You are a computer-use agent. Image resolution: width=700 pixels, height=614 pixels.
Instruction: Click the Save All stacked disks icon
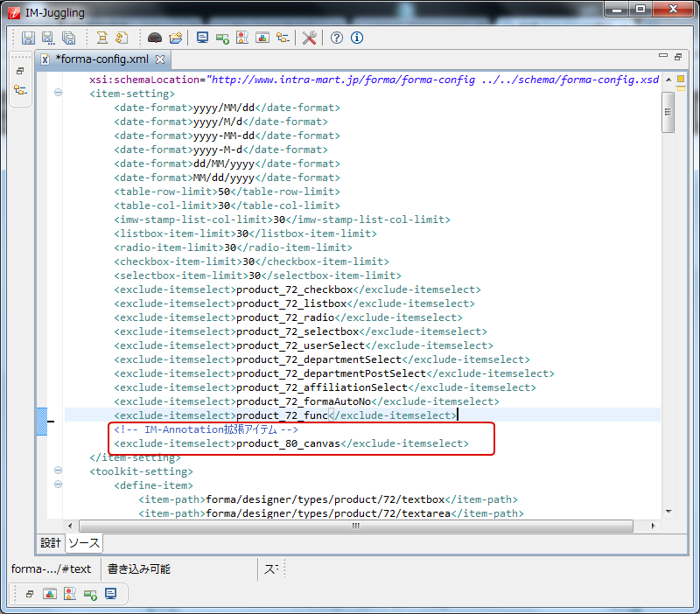coord(69,38)
